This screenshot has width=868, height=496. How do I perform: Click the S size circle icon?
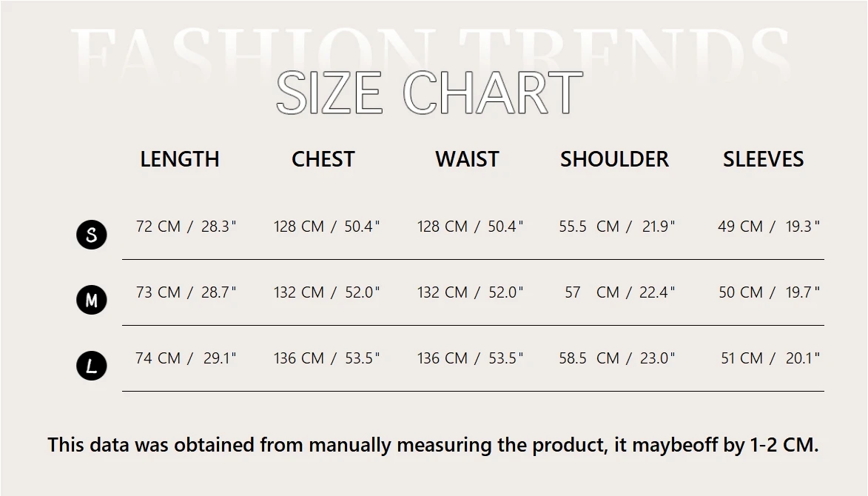click(x=91, y=235)
